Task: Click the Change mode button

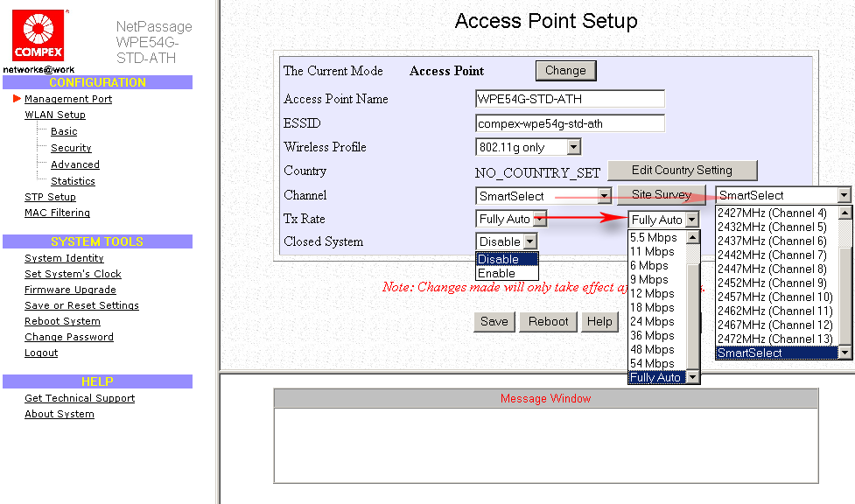Action: point(566,70)
